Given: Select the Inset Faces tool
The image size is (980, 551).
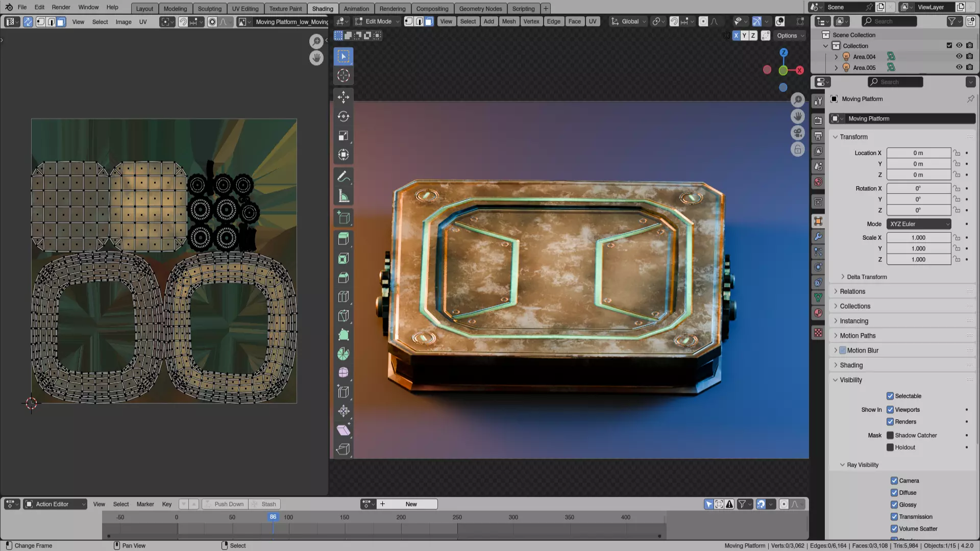Looking at the screenshot, I should [344, 259].
